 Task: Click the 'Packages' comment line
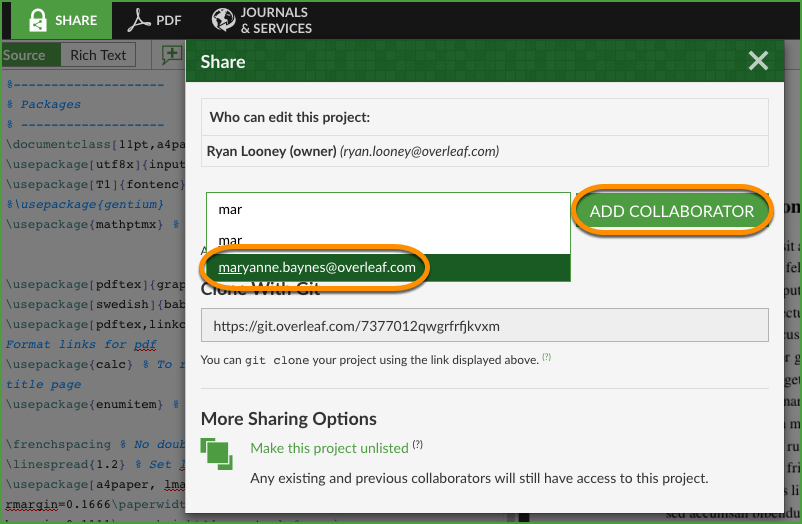pyautogui.click(x=44, y=104)
